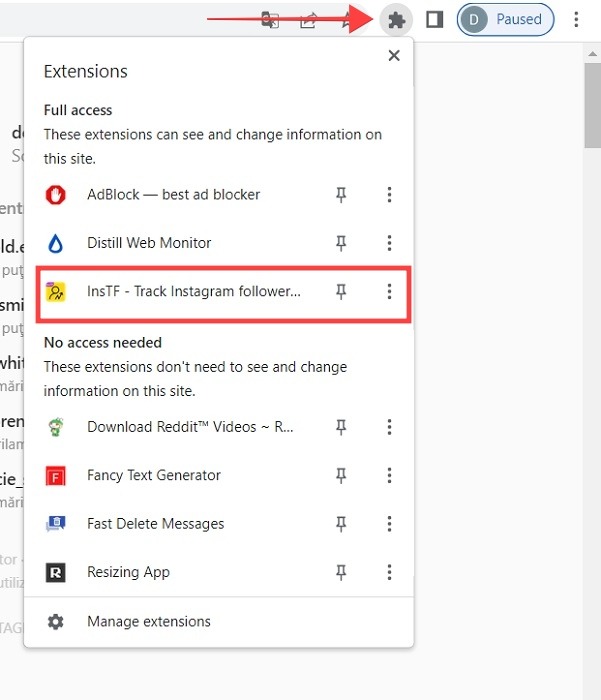
Task: Open more options for Distill Web Monitor
Action: [x=389, y=243]
